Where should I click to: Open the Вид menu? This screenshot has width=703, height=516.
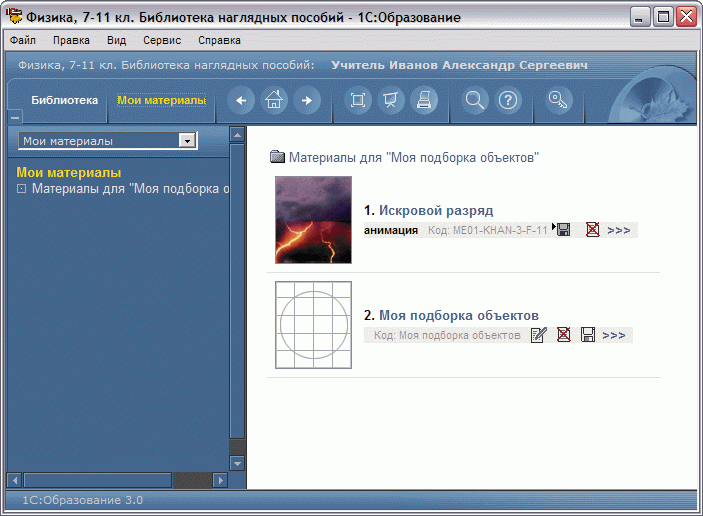(117, 40)
